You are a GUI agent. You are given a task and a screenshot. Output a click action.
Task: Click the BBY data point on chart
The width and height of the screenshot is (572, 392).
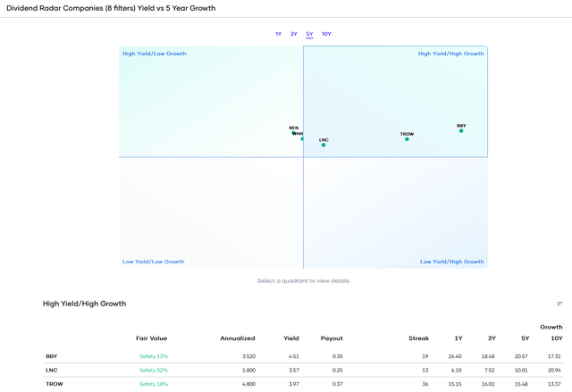[x=461, y=130]
